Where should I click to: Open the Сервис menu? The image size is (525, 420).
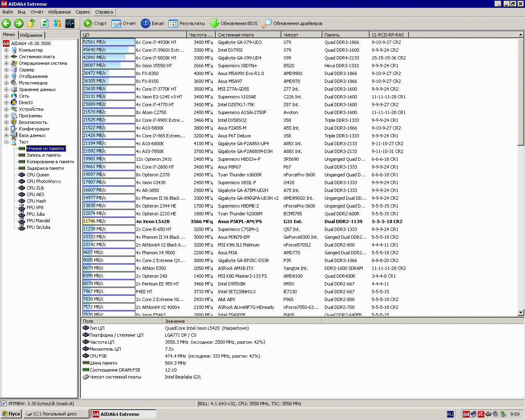coord(83,12)
